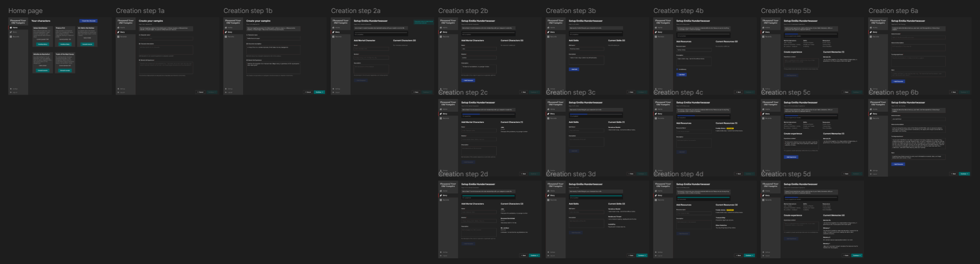The image size is (980, 264).
Task: Select the Creation step 2a frame label
Action: (x=356, y=11)
